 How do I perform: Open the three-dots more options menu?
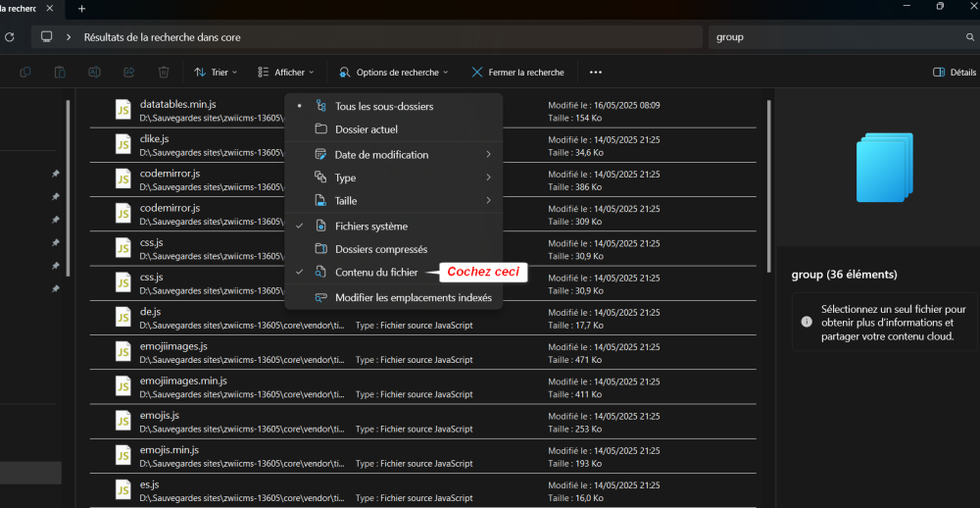[x=595, y=73]
